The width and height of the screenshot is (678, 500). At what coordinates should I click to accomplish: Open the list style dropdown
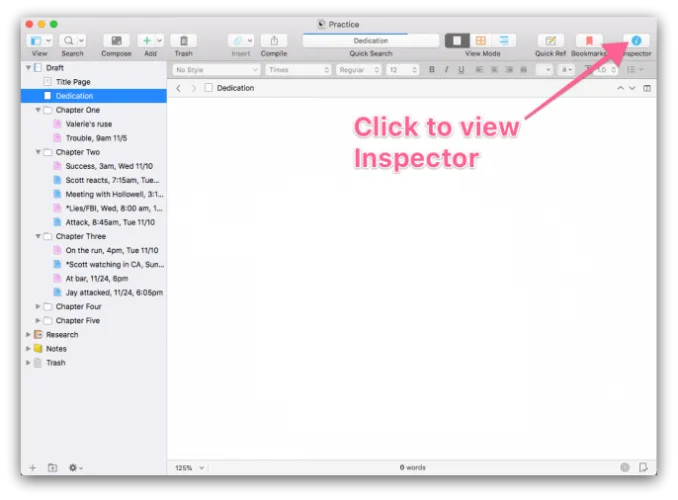pos(635,70)
